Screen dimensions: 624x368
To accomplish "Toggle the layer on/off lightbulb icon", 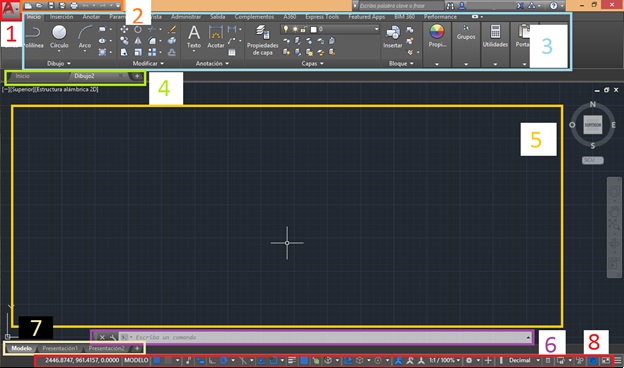I will pyautogui.click(x=286, y=29).
